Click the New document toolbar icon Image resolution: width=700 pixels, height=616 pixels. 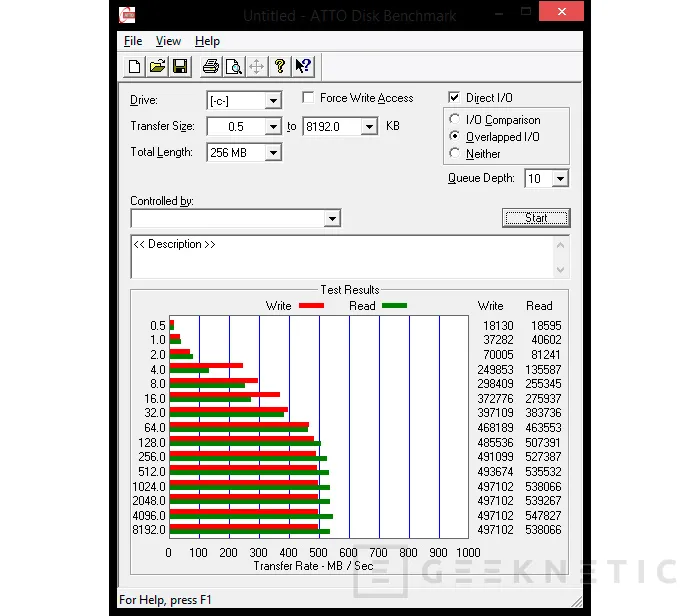pyautogui.click(x=134, y=67)
